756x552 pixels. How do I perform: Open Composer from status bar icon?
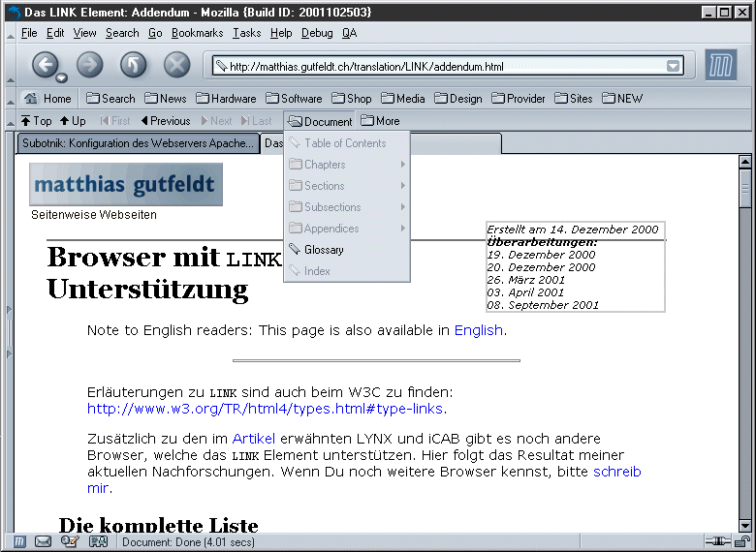pos(70,542)
